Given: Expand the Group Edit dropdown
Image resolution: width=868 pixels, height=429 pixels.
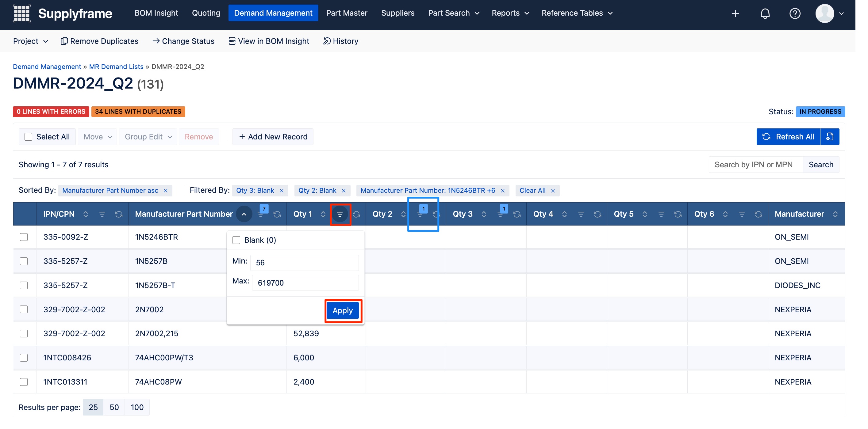Looking at the screenshot, I should click(x=148, y=137).
